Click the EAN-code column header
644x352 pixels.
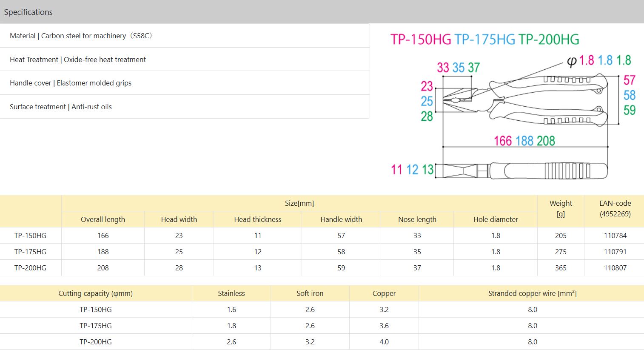click(x=615, y=208)
